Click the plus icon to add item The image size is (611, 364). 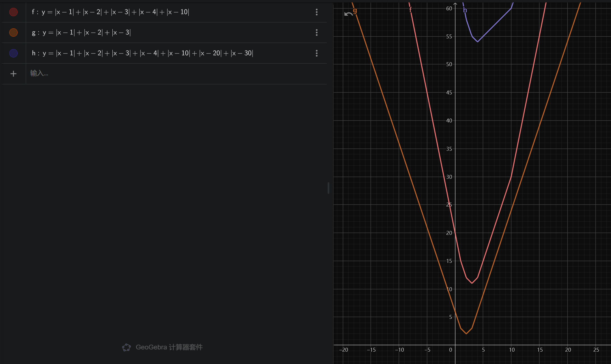pyautogui.click(x=13, y=74)
